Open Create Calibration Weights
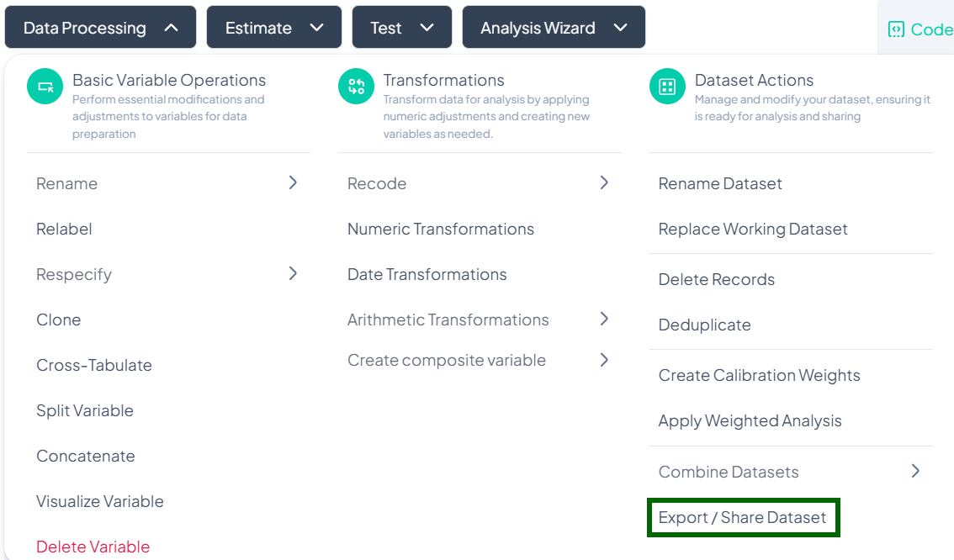This screenshot has width=954, height=560. (760, 375)
